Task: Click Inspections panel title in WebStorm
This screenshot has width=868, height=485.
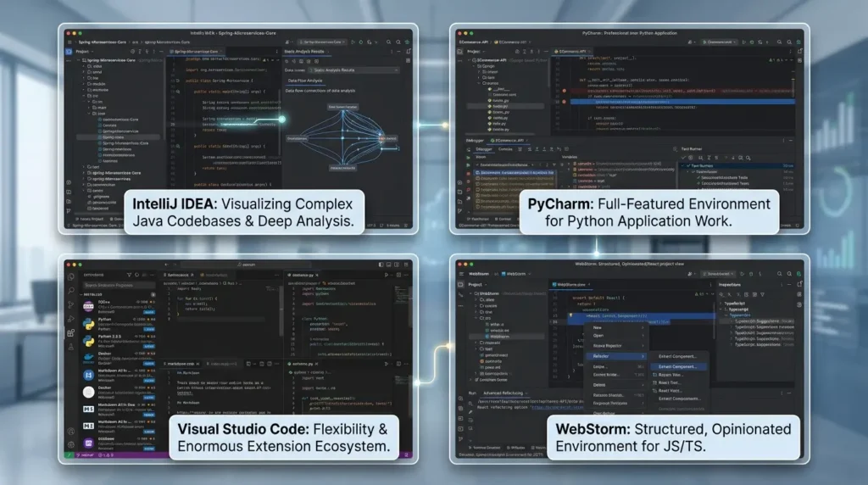Action: pos(730,285)
